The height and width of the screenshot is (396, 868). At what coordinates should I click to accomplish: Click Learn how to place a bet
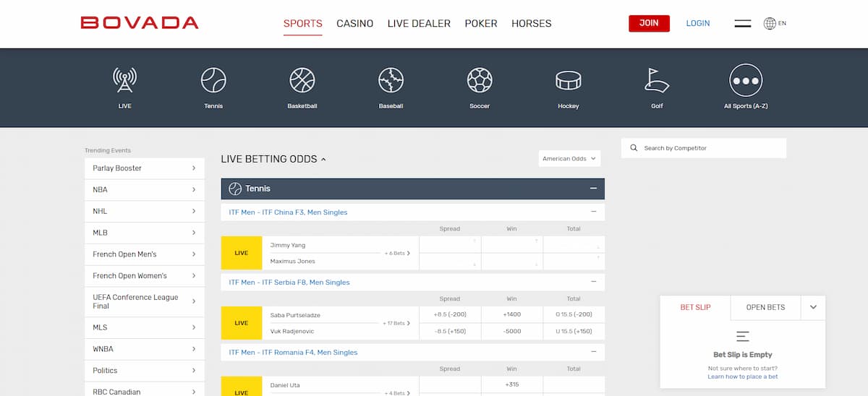[743, 376]
